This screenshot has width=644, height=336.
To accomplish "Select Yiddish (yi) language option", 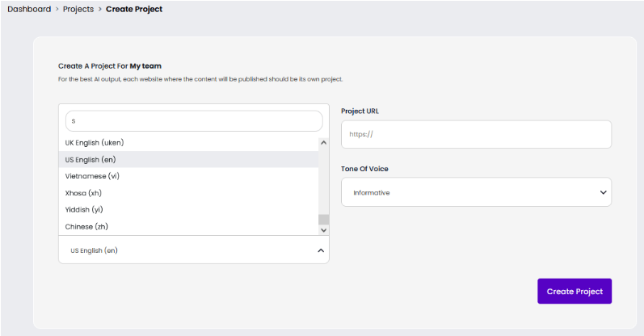I will click(84, 210).
